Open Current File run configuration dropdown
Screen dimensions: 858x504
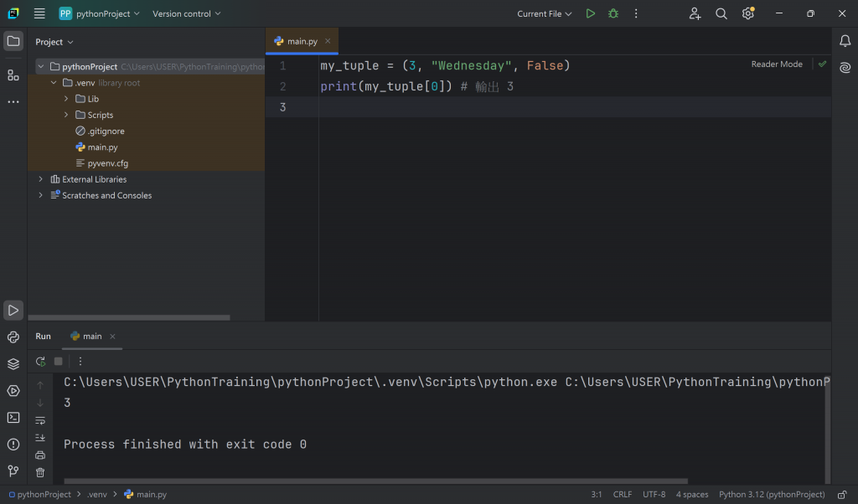(545, 13)
